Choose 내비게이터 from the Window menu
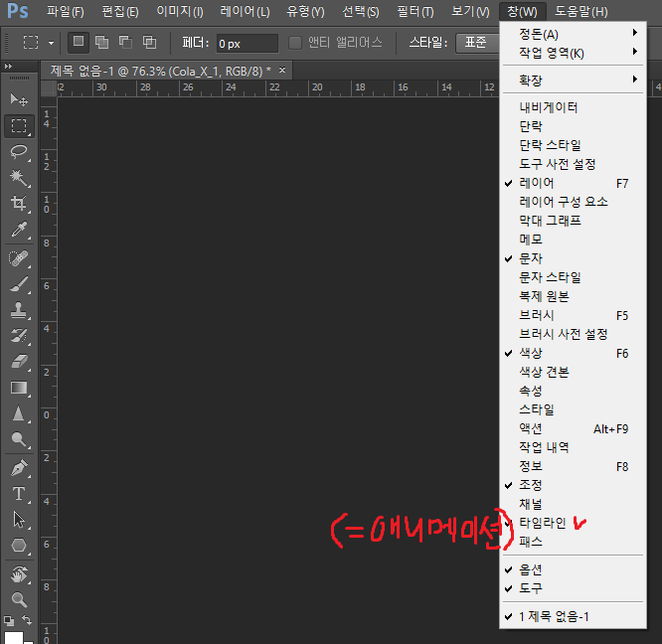 pos(548,107)
